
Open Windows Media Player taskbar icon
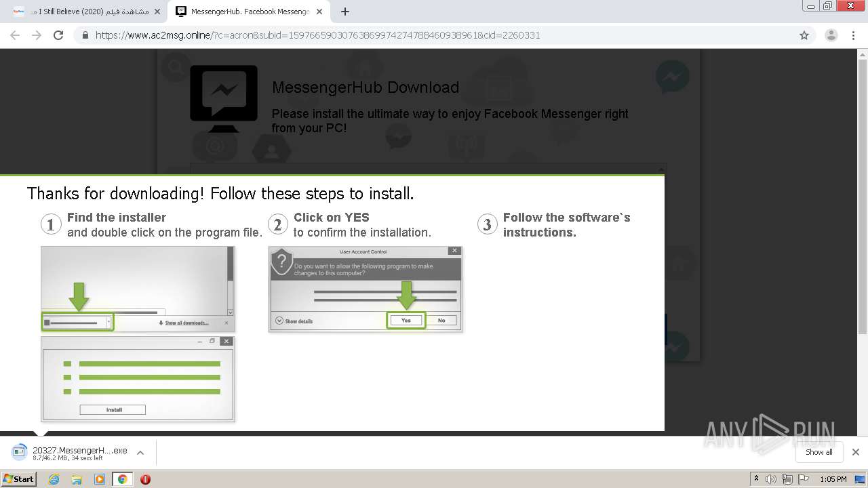(x=100, y=479)
